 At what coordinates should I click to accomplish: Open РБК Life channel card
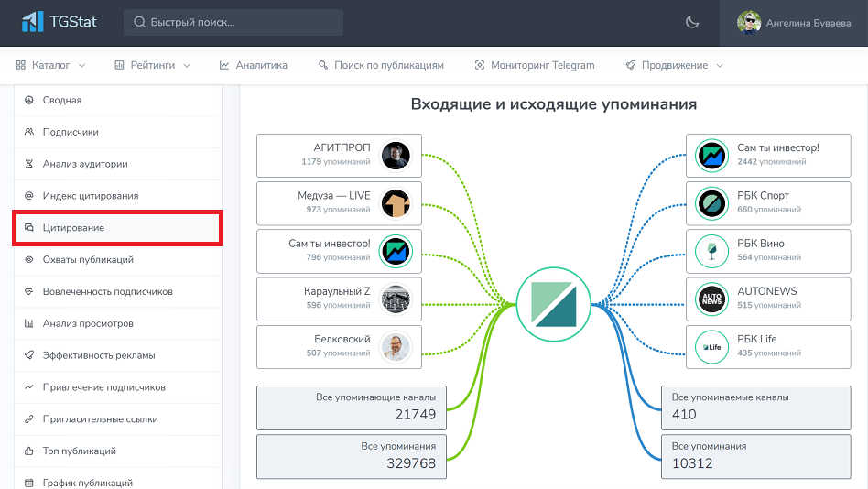[x=768, y=347]
